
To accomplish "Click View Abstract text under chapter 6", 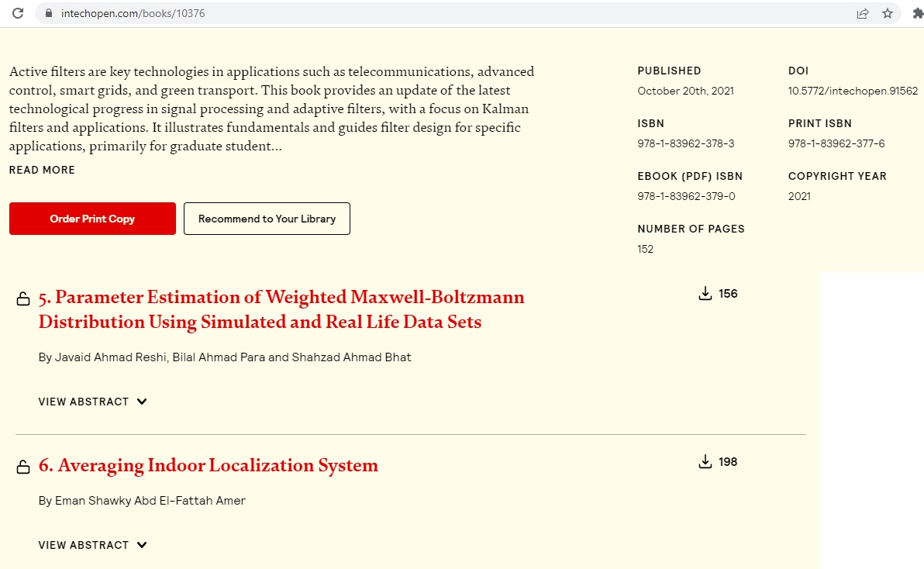I will tap(83, 545).
